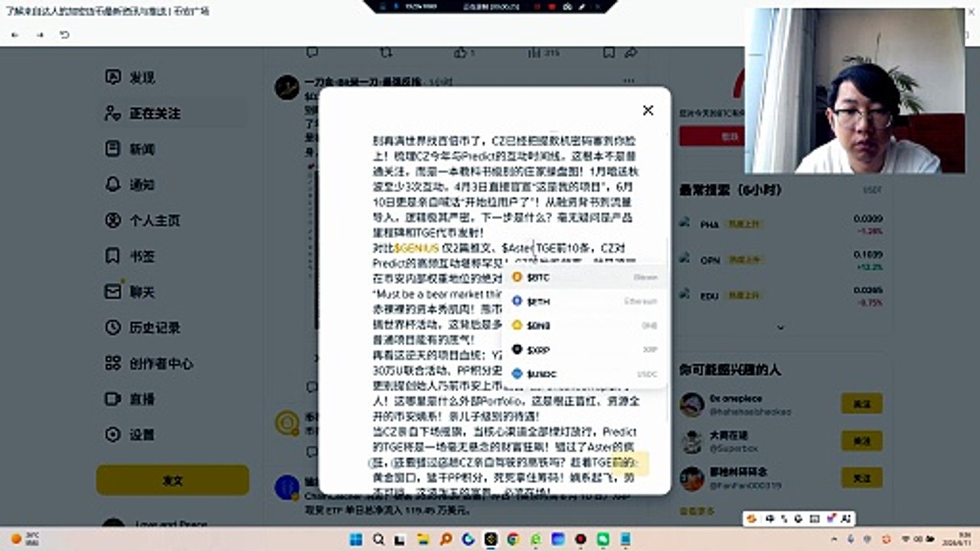This screenshot has height=551, width=980.
Task: Follow 0x onepiece with the 关注 button
Action: point(861,403)
